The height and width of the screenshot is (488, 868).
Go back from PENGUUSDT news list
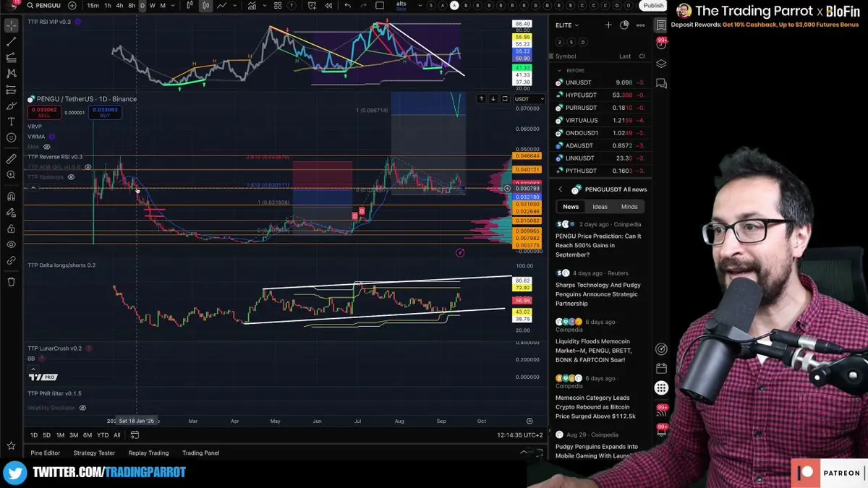pyautogui.click(x=560, y=189)
